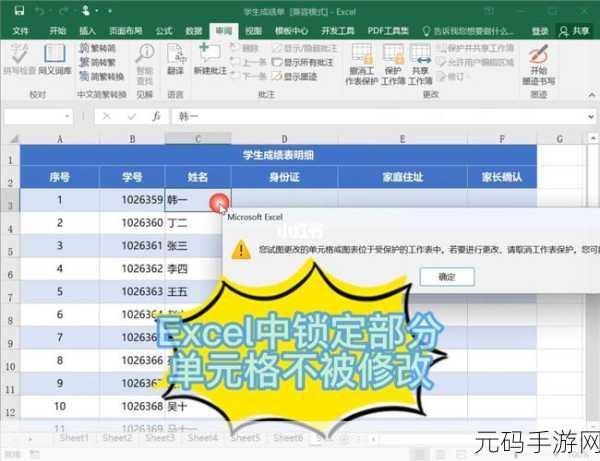Add a comment with 新建批注
600x461 pixels.
pos(210,59)
